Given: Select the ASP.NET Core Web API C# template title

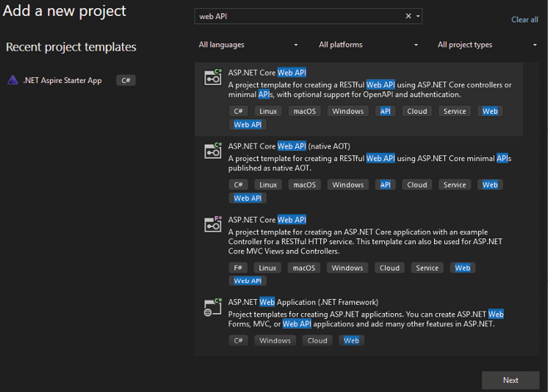Looking at the screenshot, I should click(267, 72).
